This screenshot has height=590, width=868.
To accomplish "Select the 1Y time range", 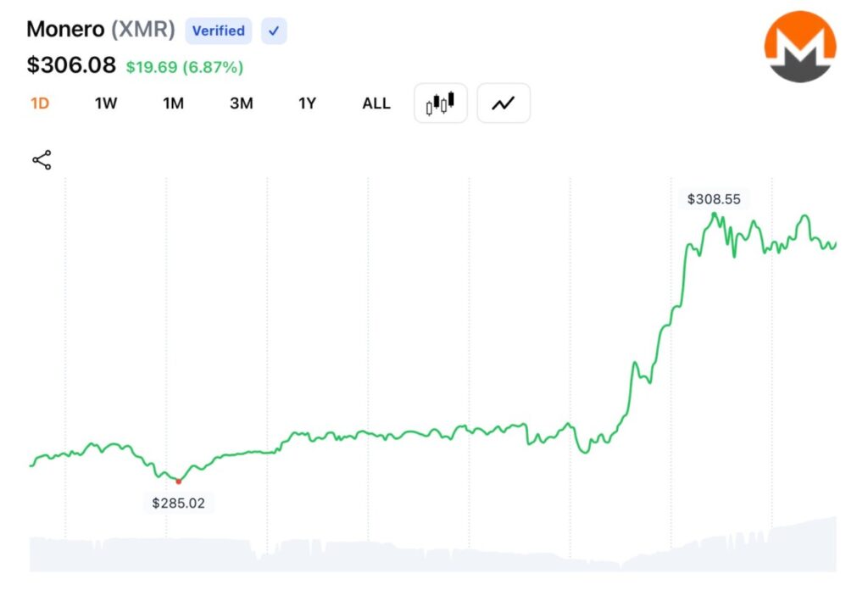I will click(307, 103).
